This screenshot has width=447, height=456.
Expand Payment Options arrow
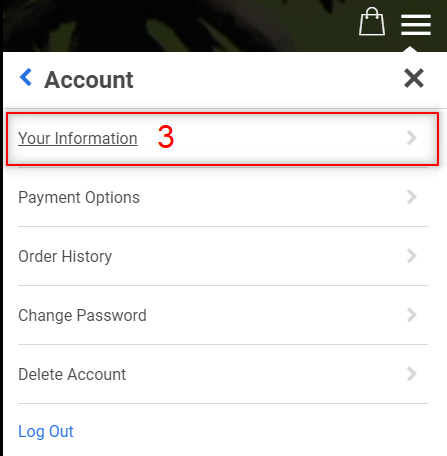point(412,197)
